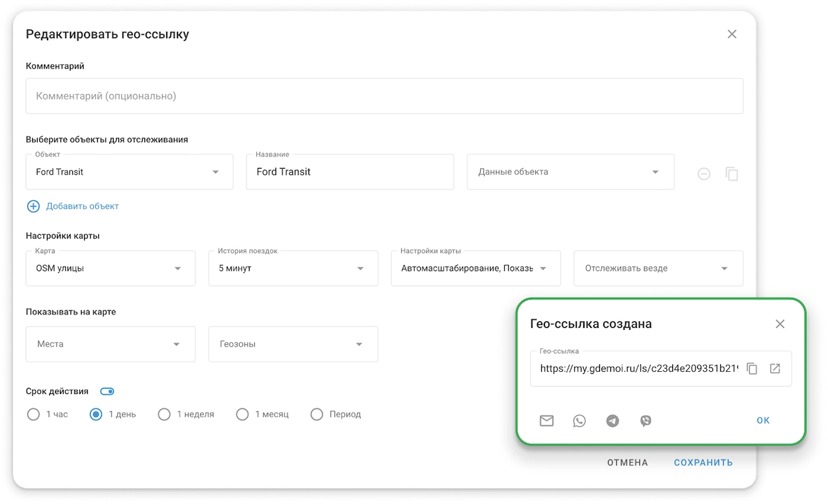Toggle the Срок действия switch
The height and width of the screenshot is (504, 828).
(x=107, y=392)
